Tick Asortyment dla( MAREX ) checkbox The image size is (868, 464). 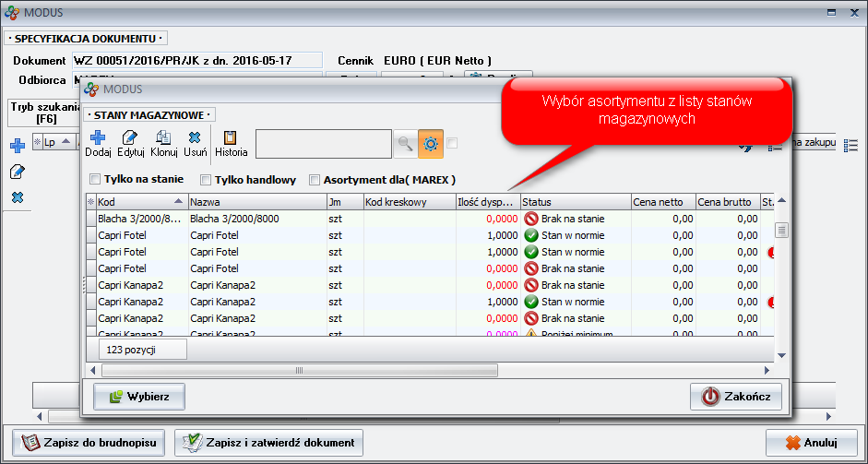315,180
